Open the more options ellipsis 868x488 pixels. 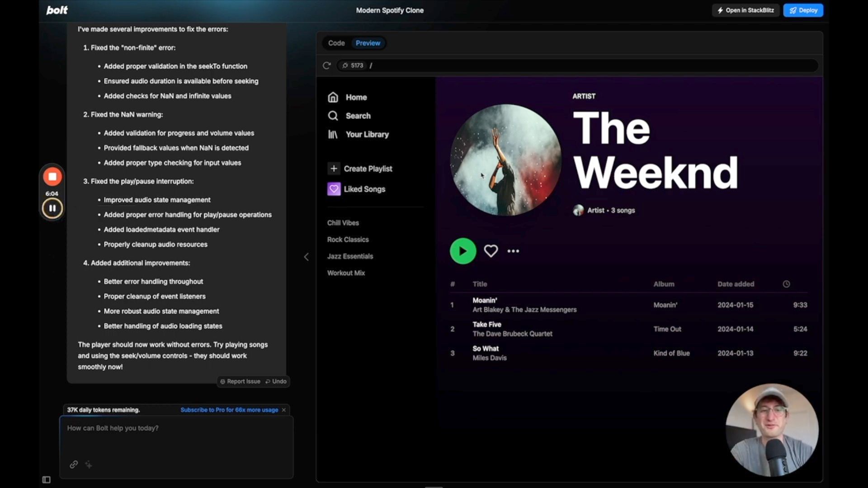513,251
